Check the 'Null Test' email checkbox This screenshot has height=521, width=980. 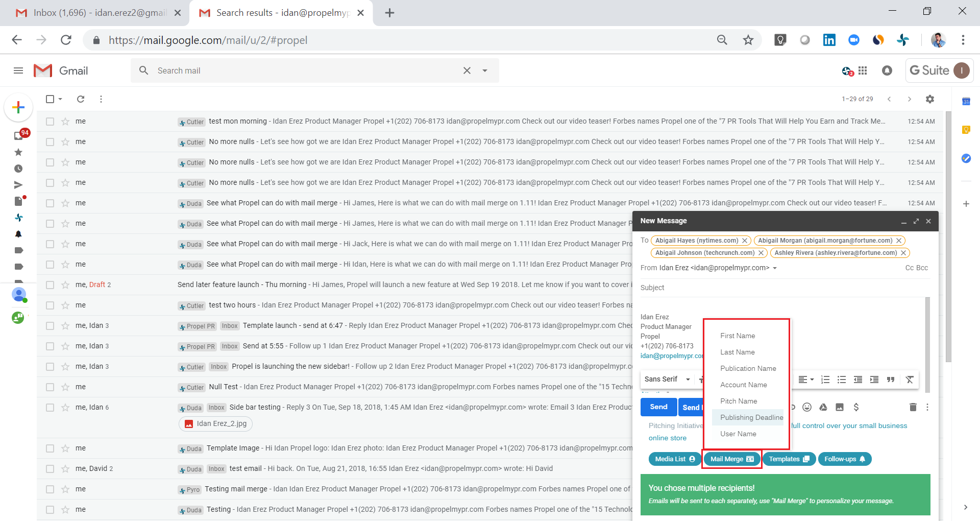(x=50, y=387)
